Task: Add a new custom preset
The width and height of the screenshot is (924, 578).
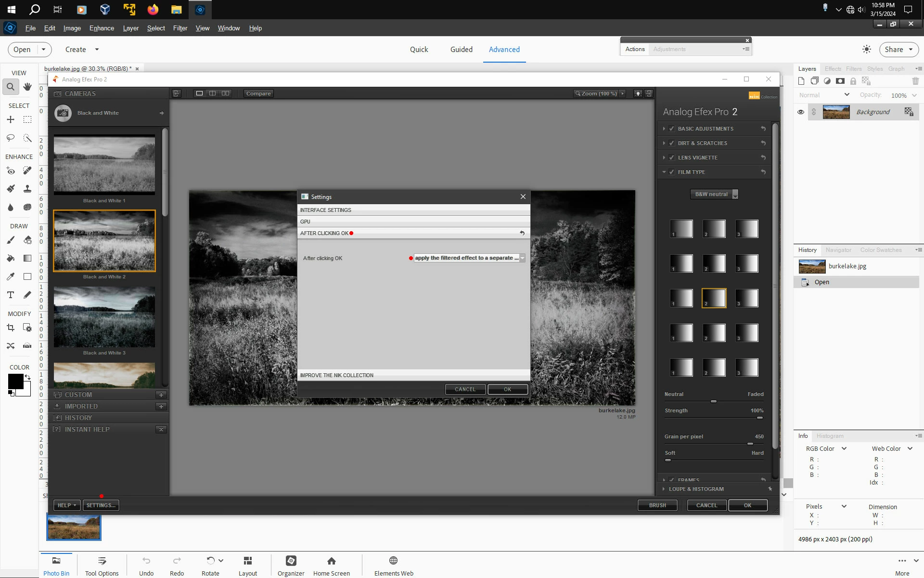Action: point(161,395)
